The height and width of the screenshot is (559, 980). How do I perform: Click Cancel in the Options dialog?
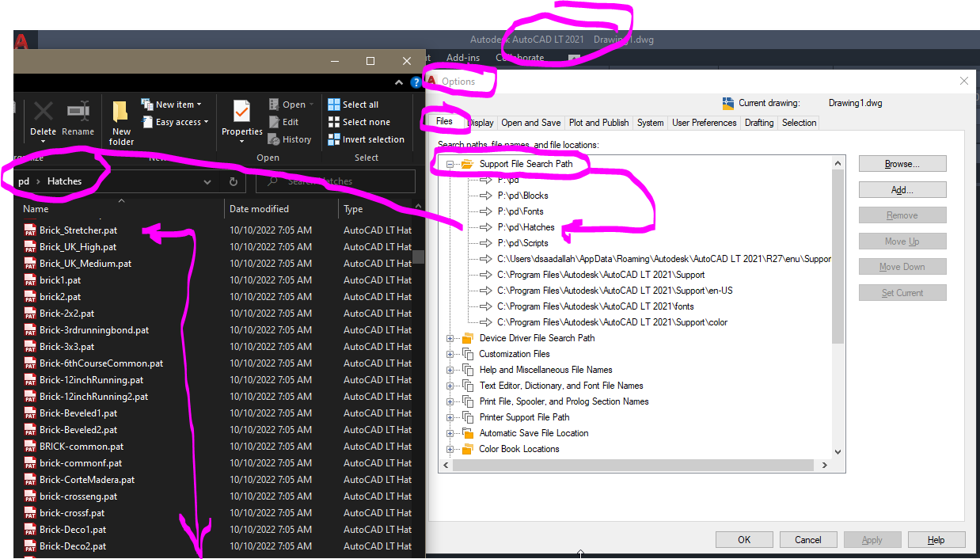click(x=808, y=540)
